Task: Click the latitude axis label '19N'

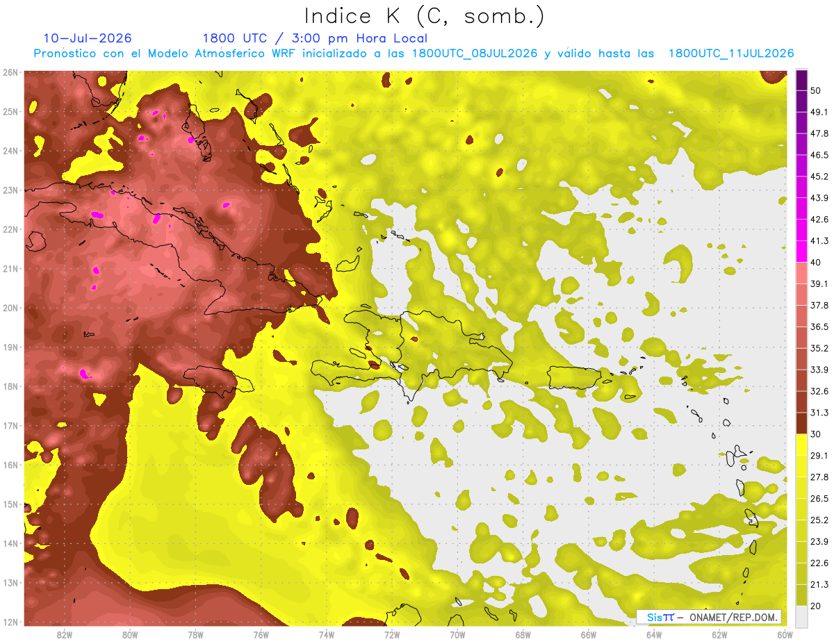Action: click(10, 347)
